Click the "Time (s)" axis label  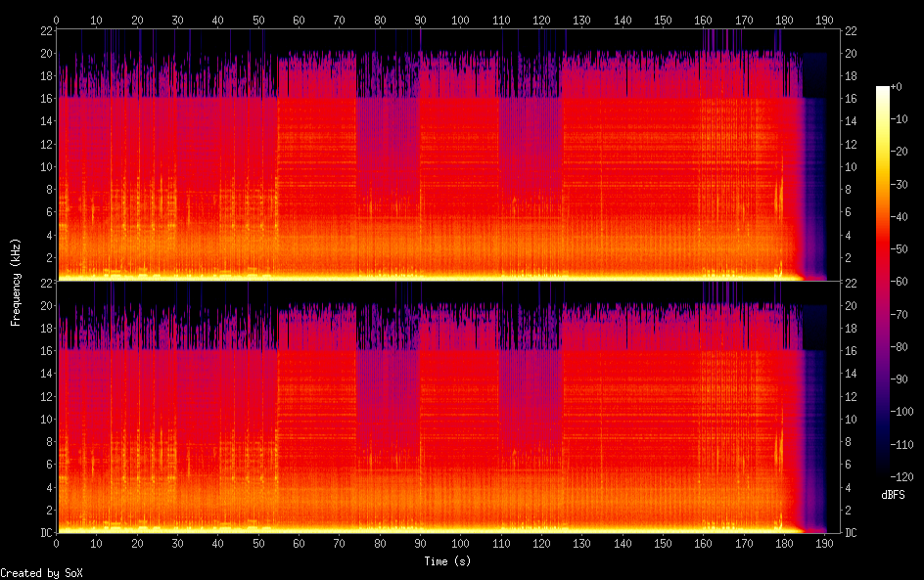tap(449, 561)
